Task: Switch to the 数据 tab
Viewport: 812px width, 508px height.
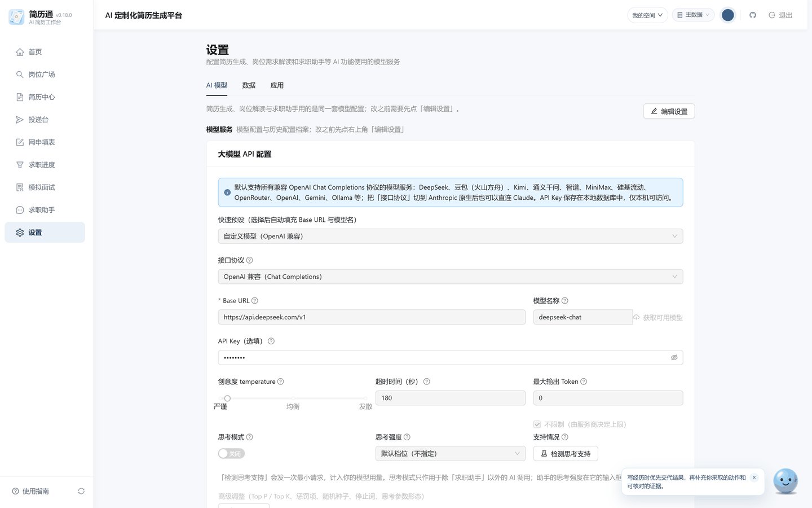Action: (249, 86)
